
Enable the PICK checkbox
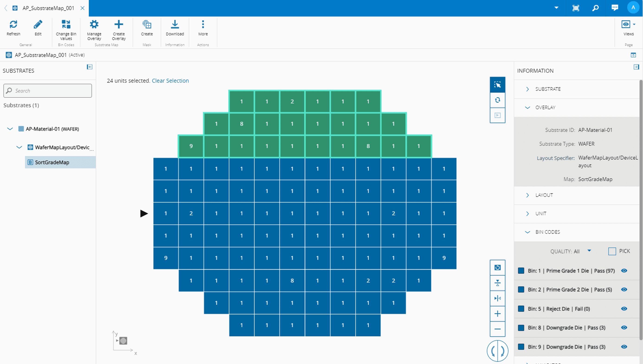612,251
